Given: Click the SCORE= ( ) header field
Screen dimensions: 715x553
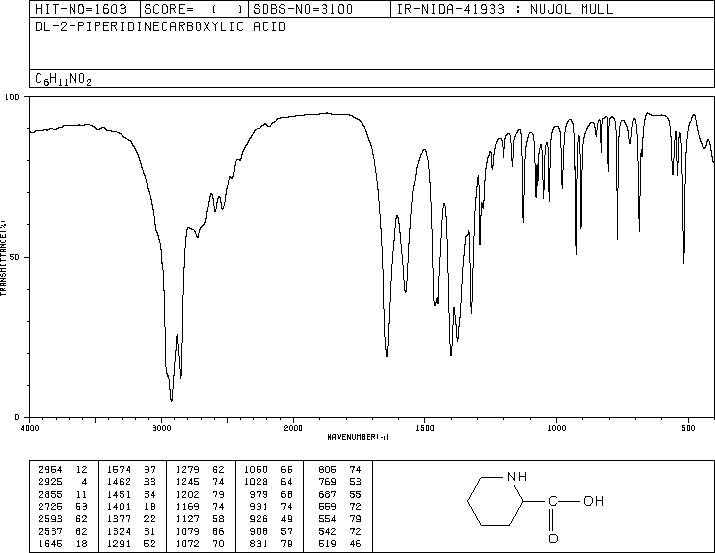Looking at the screenshot, I should tap(194, 9).
